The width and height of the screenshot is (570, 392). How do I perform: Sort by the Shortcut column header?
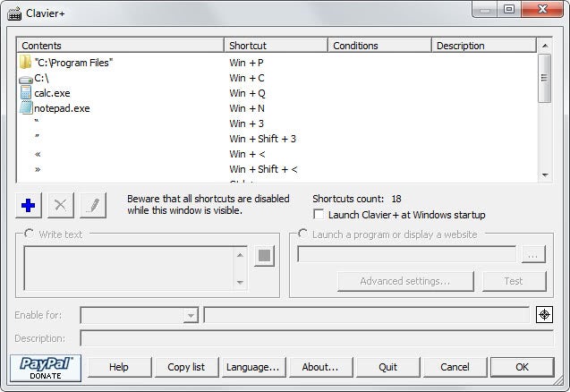tap(276, 46)
